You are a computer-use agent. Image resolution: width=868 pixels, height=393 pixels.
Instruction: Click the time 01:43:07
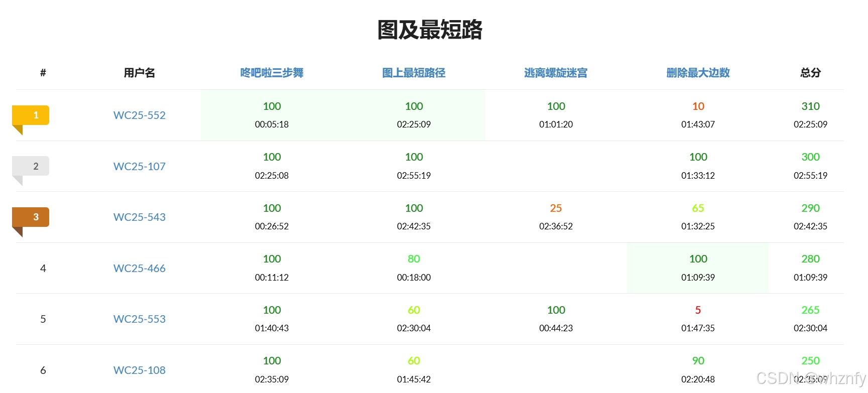pos(698,124)
